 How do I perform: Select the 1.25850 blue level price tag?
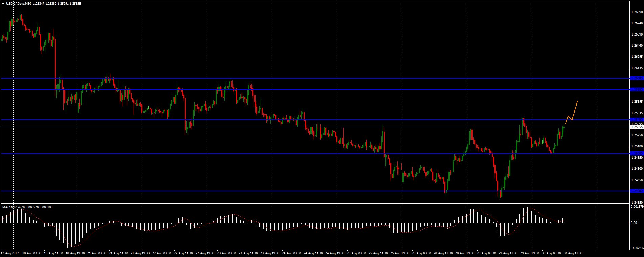tap(637, 90)
